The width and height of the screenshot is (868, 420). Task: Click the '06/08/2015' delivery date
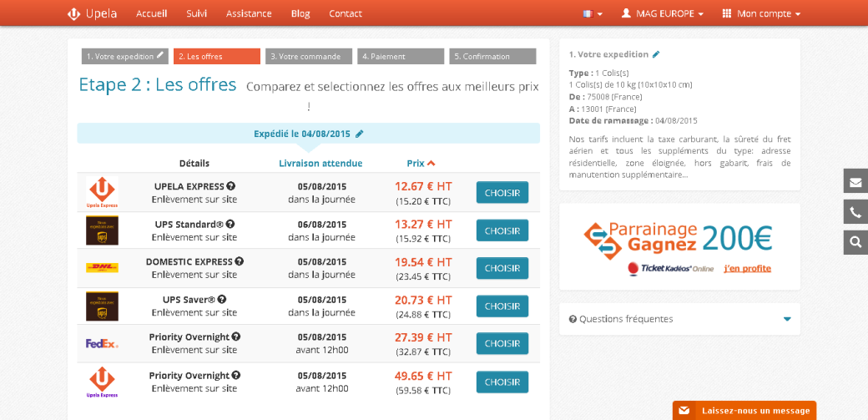(x=321, y=225)
